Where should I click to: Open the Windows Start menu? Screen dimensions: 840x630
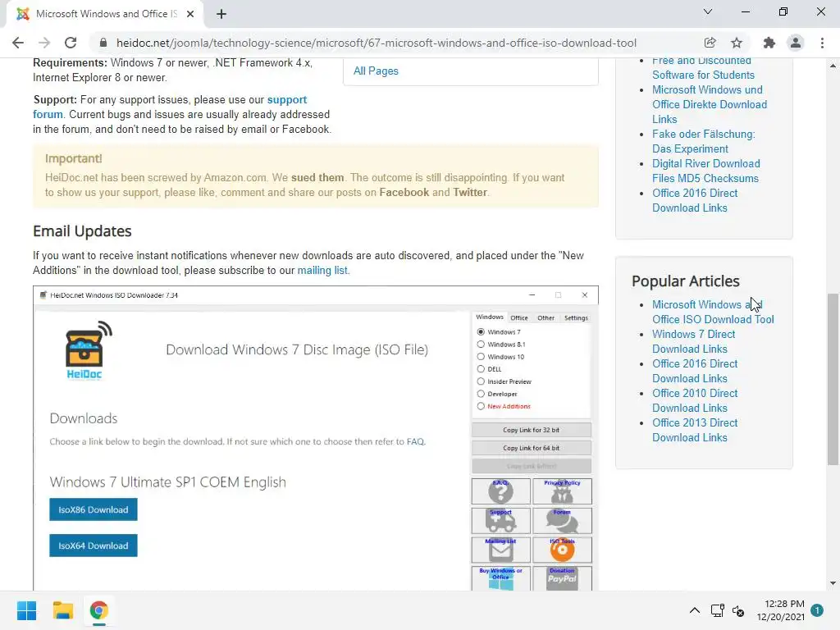[26, 610]
